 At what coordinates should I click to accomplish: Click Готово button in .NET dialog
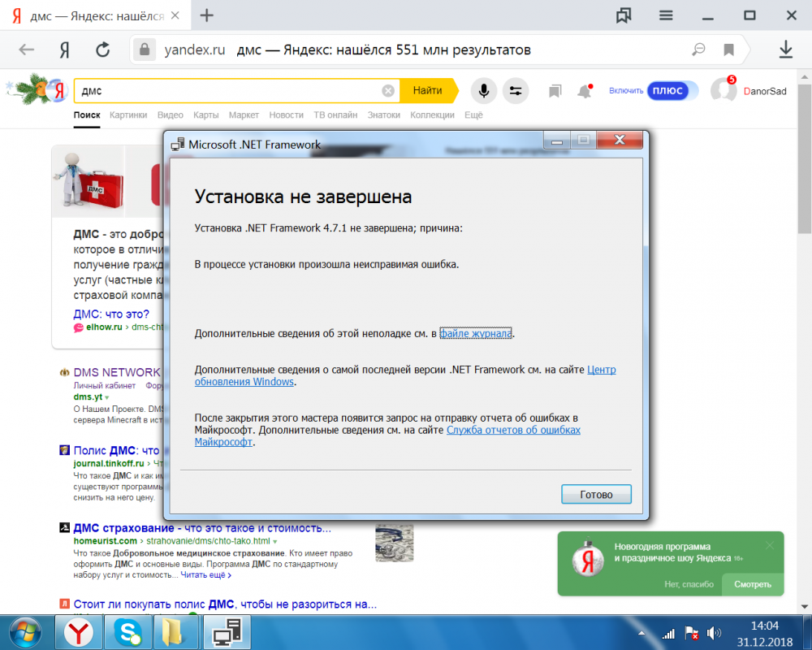[596, 494]
